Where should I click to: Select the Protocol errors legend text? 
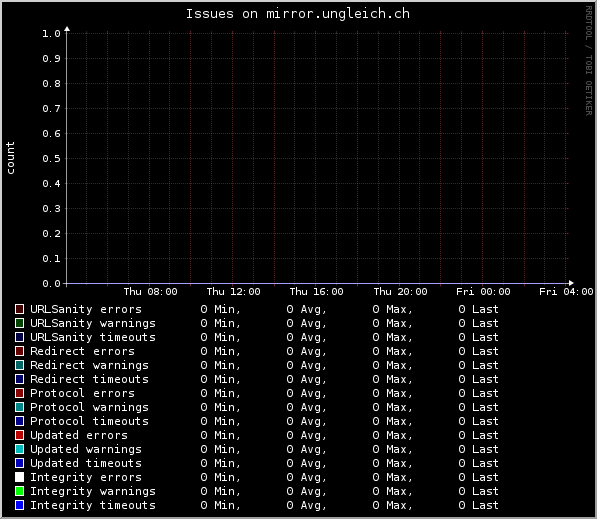[x=82, y=393]
